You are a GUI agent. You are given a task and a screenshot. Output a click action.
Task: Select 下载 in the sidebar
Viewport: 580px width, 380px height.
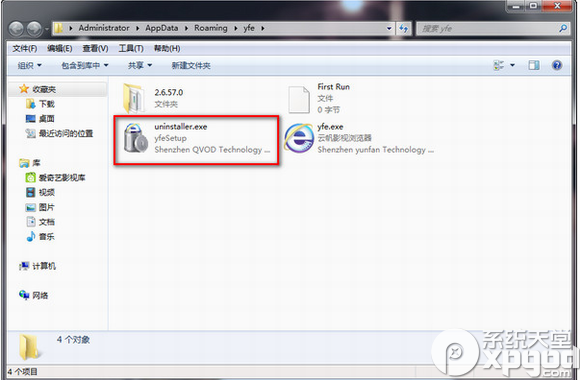point(47,104)
